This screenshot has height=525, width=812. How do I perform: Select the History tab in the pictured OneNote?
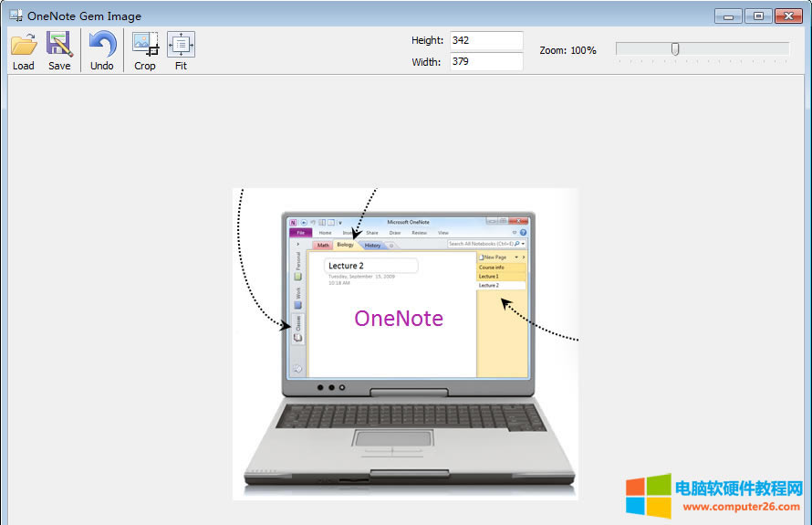tap(372, 246)
